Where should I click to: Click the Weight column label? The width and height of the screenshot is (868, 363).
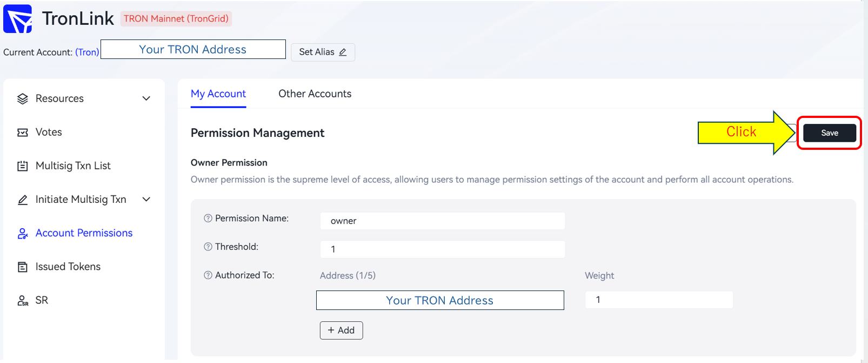[x=599, y=275]
